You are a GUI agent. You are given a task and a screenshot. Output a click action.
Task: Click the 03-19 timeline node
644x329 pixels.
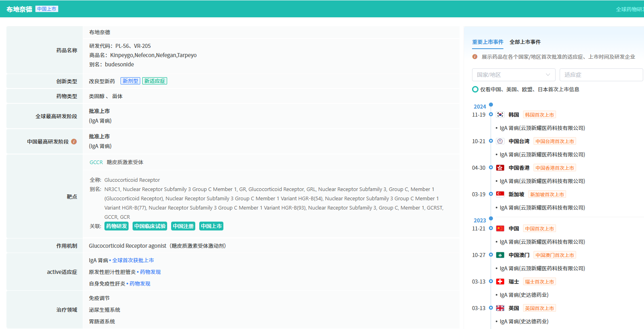(x=491, y=194)
